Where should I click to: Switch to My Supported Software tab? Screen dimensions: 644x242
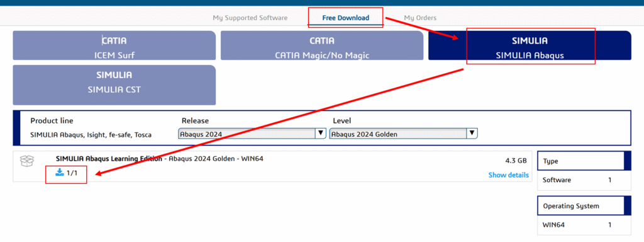pos(250,18)
